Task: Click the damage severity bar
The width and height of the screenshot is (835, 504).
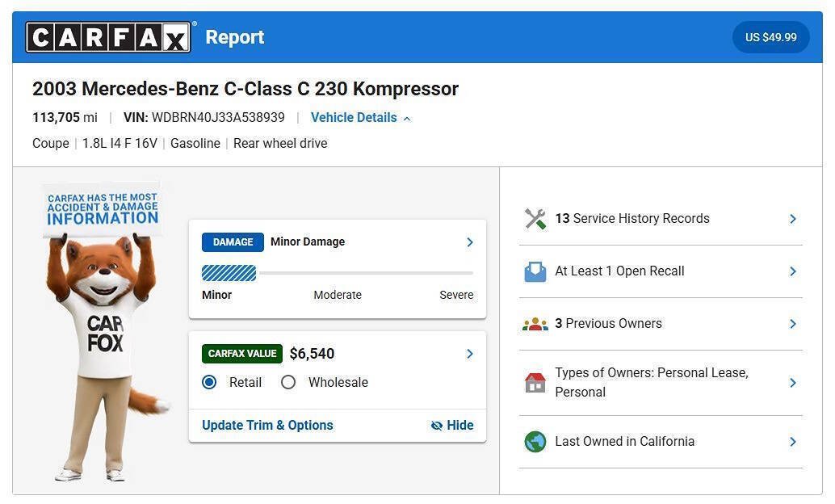Action: pyautogui.click(x=338, y=273)
